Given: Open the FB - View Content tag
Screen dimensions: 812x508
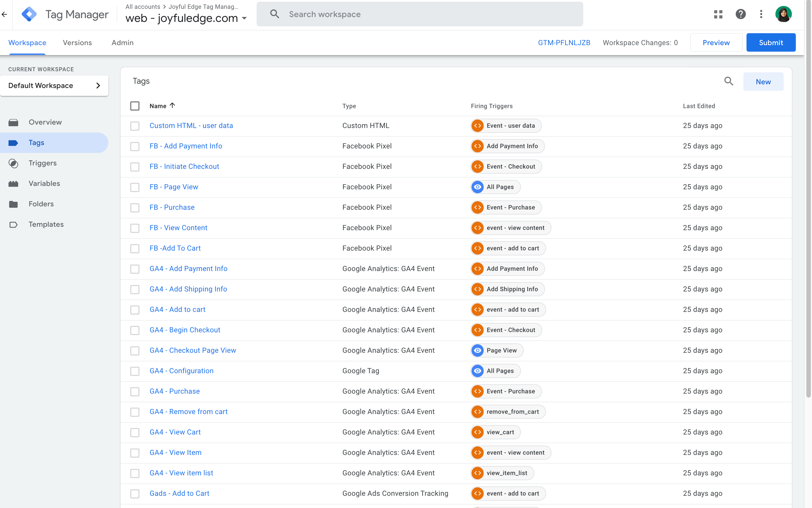Looking at the screenshot, I should [x=178, y=228].
